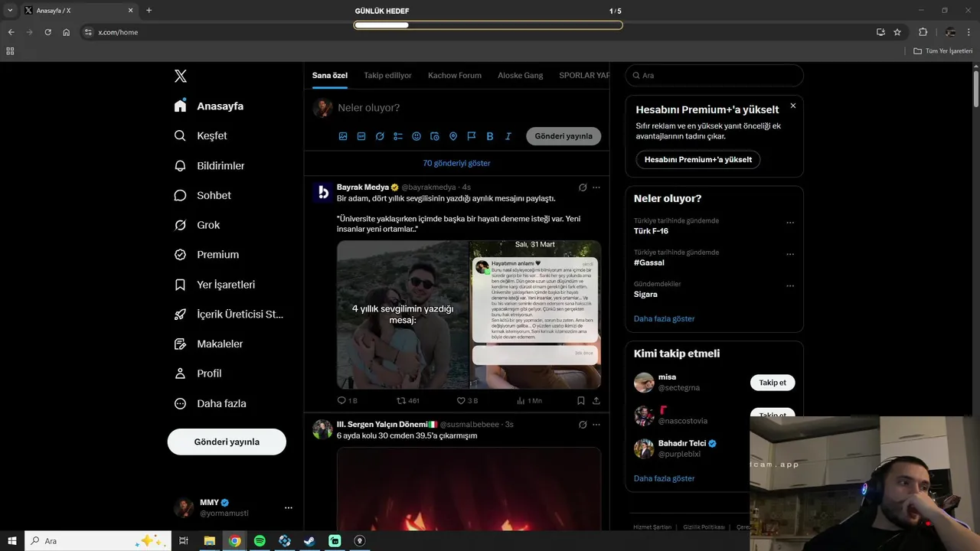Switch to Aloske Gang tab
Screen dimensions: 980x551
[521, 75]
